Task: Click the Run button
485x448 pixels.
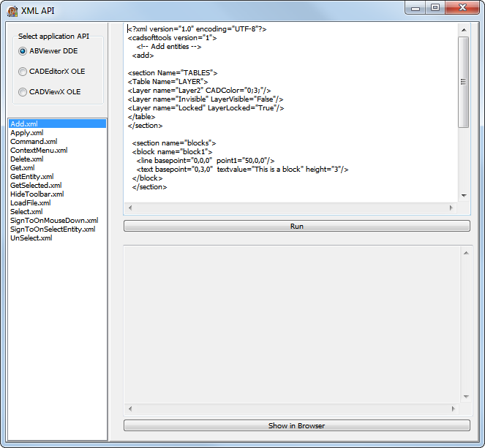Action: click(x=296, y=226)
